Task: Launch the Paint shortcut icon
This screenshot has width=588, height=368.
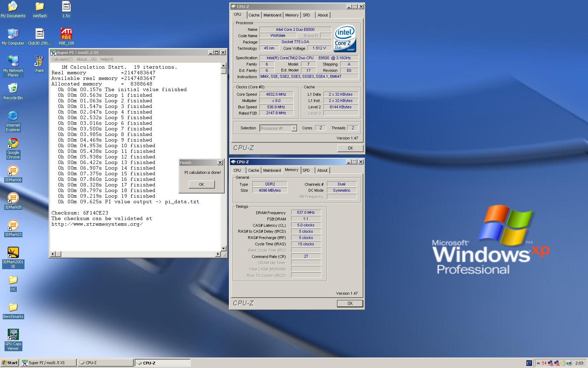Action: pos(40,64)
